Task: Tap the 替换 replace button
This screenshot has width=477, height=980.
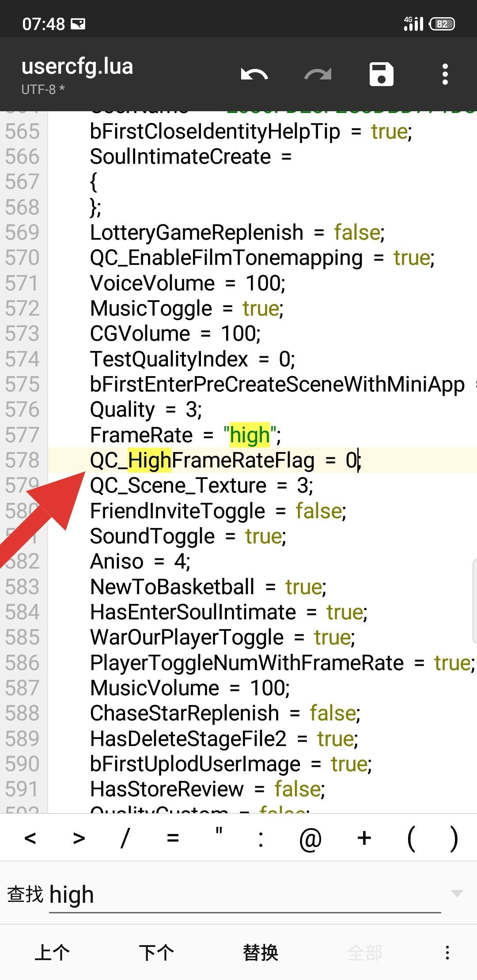Action: coord(261,952)
